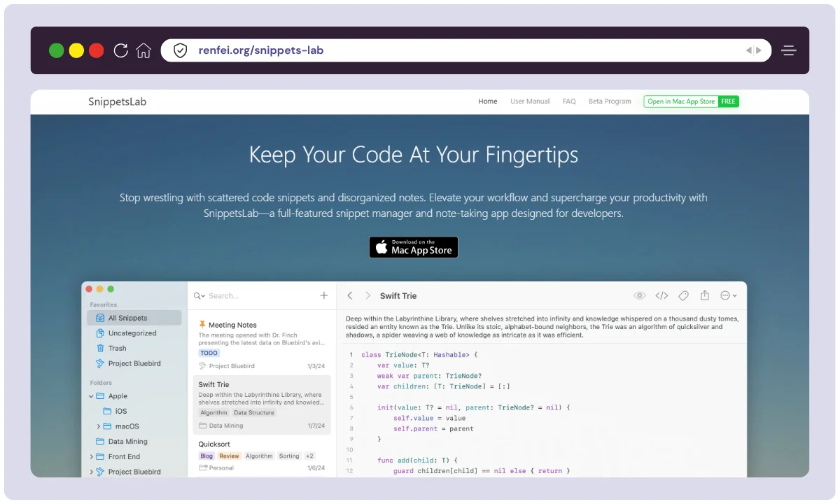Click the TODO tag on Meeting Notes

click(209, 353)
